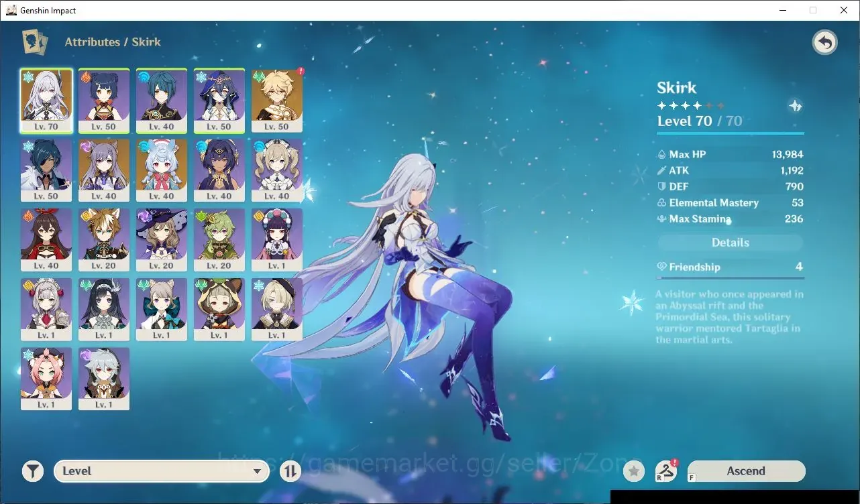Select the blond Traveler portrait
Image resolution: width=860 pixels, height=504 pixels.
[277, 101]
